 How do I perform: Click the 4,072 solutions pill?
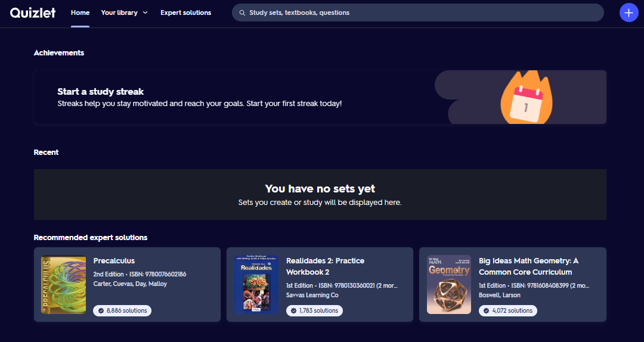point(508,311)
